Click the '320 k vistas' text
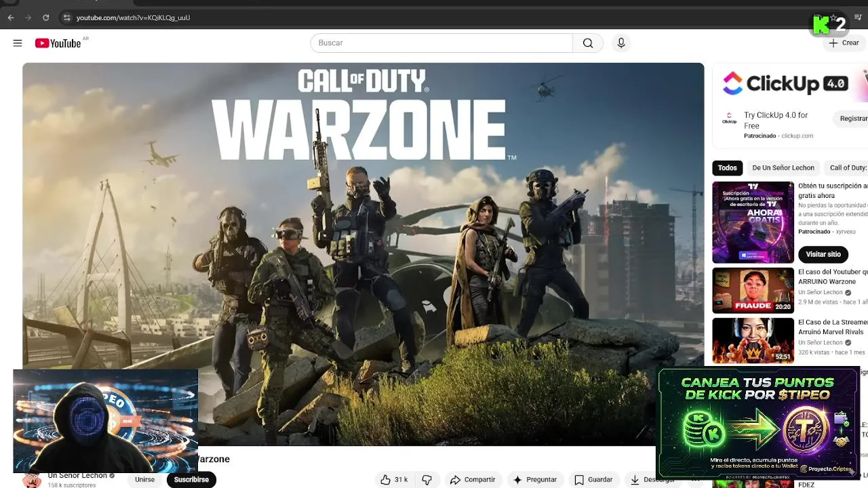The height and width of the screenshot is (488, 868). [816, 352]
